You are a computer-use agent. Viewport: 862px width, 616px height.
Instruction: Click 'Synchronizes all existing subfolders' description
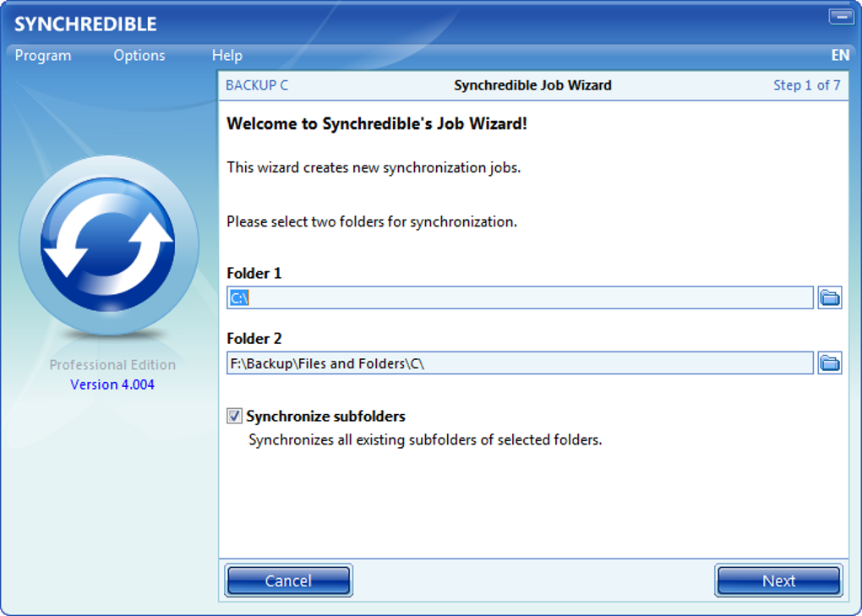[x=425, y=440]
